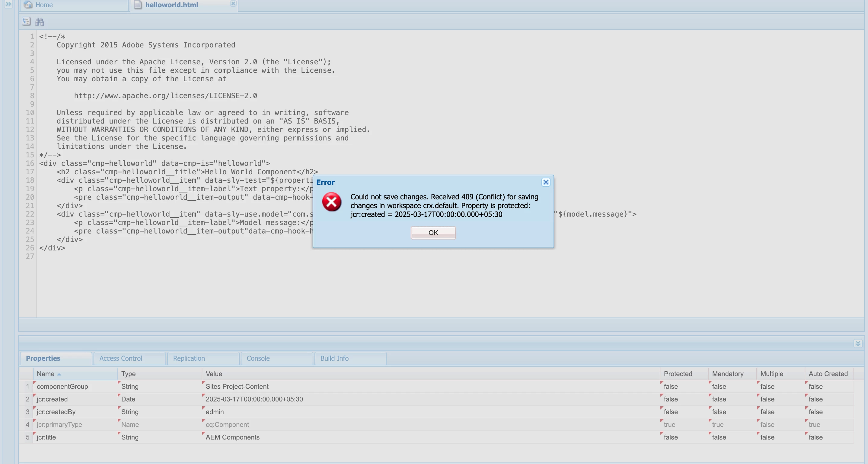Click the Auto Created column header
Image resolution: width=868 pixels, height=464 pixels.
(828, 374)
